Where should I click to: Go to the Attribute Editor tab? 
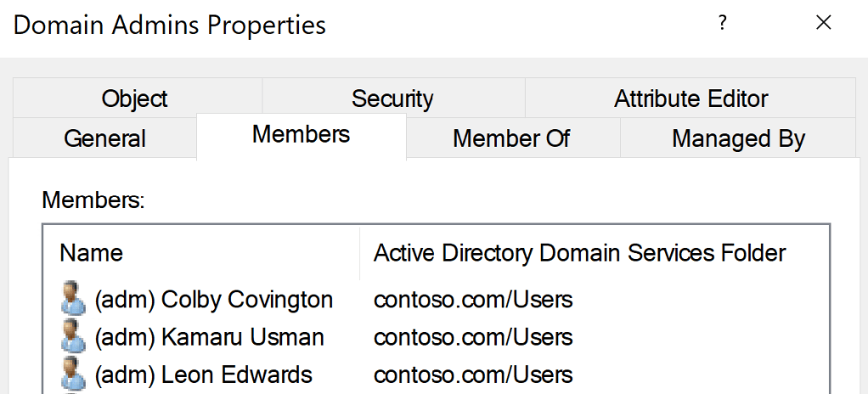(x=690, y=98)
